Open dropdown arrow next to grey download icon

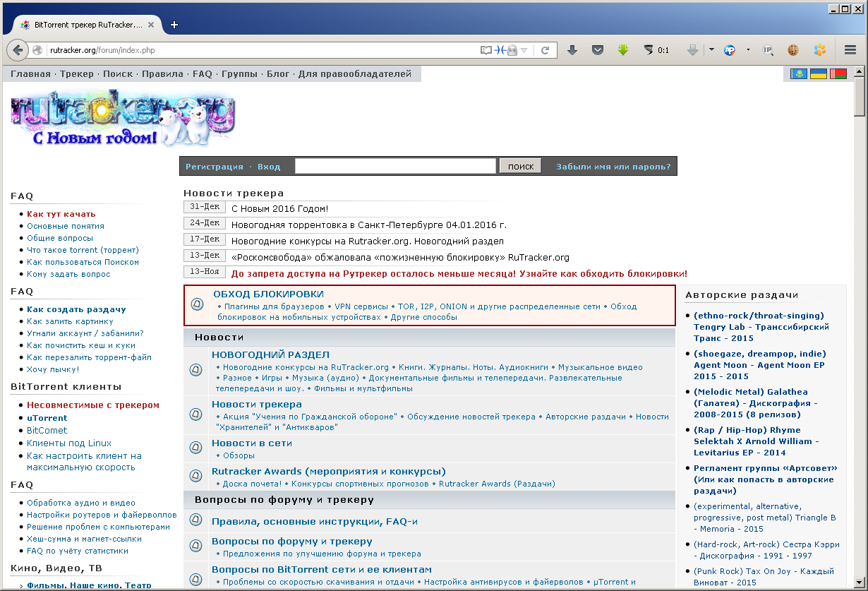[x=711, y=50]
